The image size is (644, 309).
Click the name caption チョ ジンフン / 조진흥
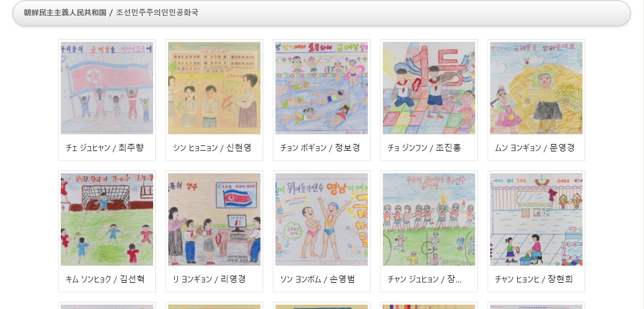tap(424, 148)
